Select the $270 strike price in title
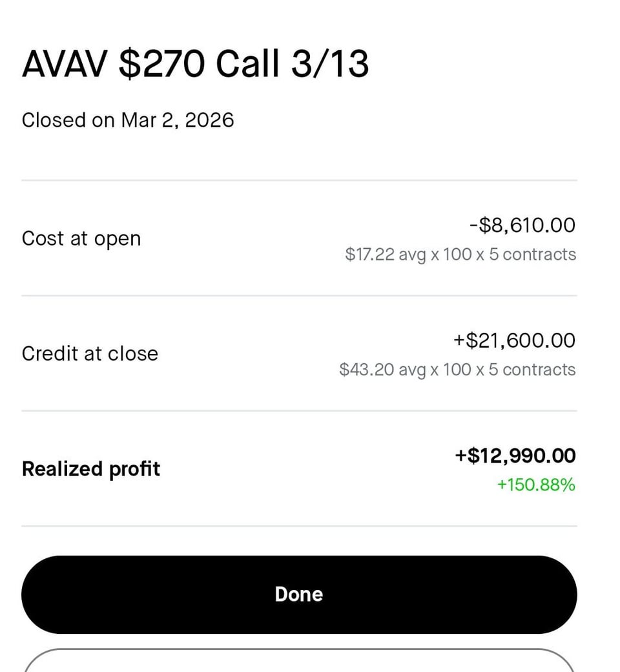Screen dimensions: 620x672 point(161,65)
